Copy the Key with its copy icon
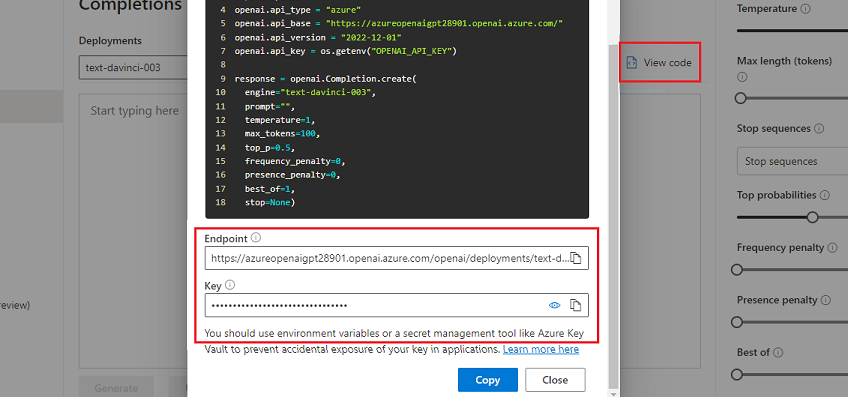This screenshot has height=397, width=848. (x=576, y=305)
